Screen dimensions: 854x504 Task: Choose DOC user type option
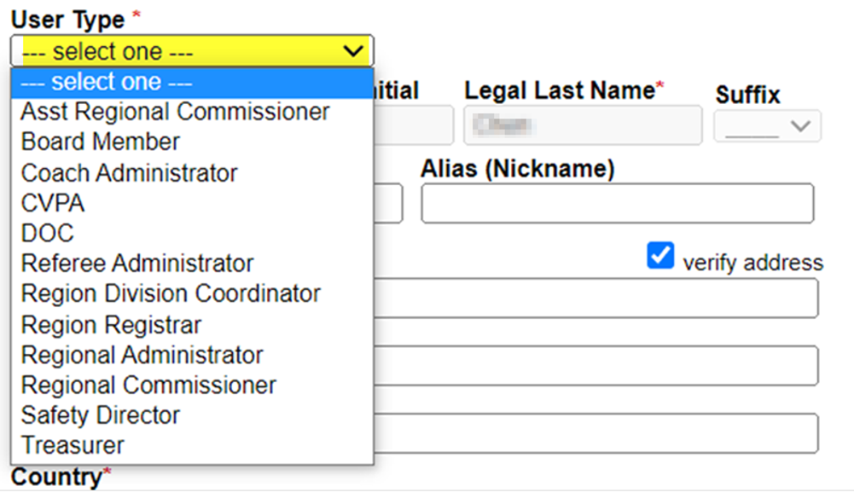point(48,233)
